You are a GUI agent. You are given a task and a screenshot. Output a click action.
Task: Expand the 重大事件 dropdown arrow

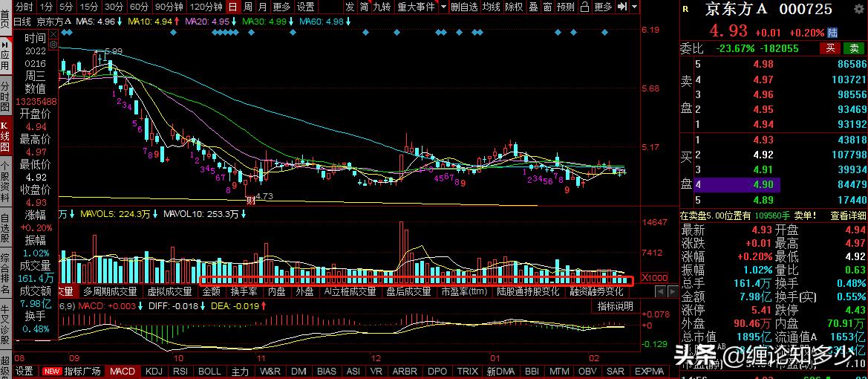point(443,7)
